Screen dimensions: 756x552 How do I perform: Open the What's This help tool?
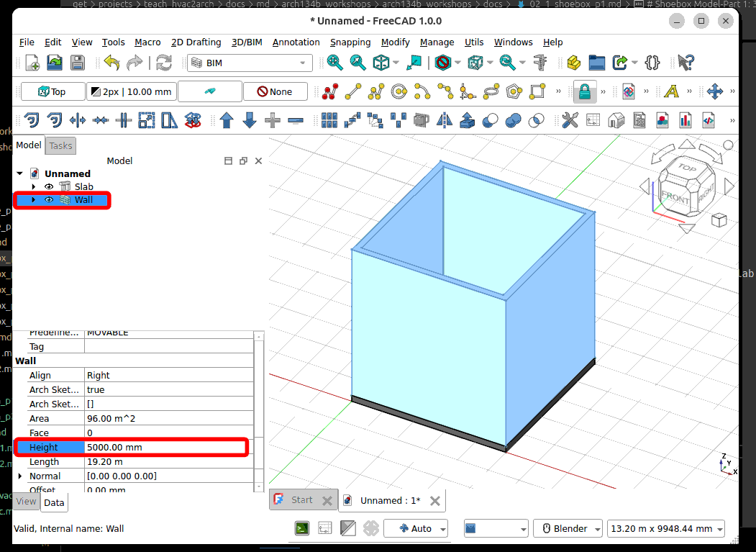pyautogui.click(x=686, y=63)
